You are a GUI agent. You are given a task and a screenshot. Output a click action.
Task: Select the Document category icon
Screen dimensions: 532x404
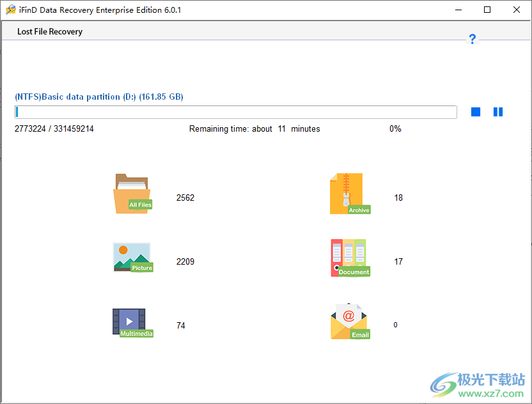point(350,258)
